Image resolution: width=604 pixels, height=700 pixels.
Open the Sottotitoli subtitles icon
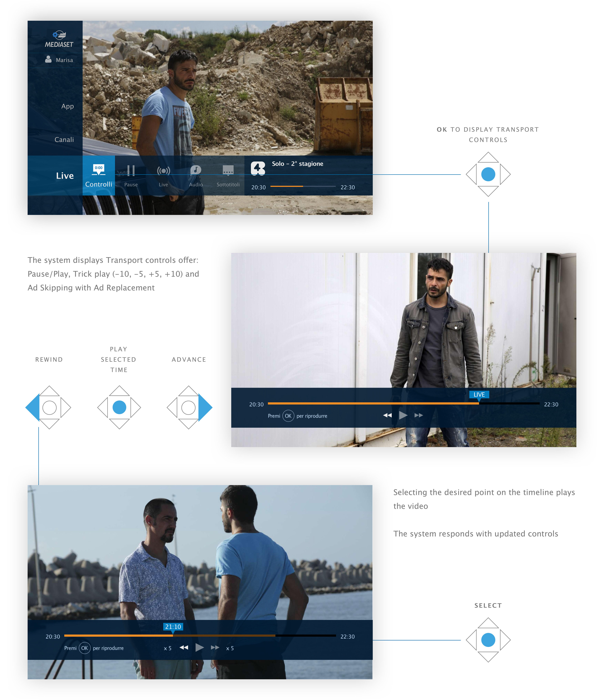click(x=228, y=170)
